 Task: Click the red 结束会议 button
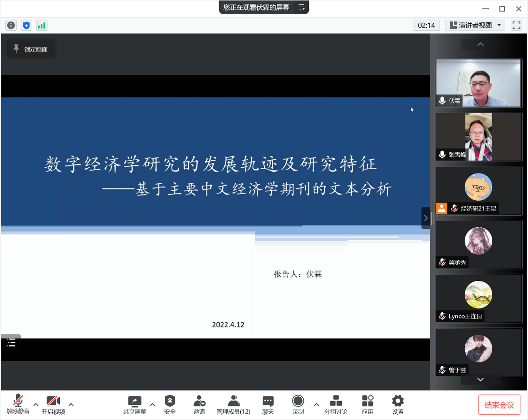coord(499,405)
